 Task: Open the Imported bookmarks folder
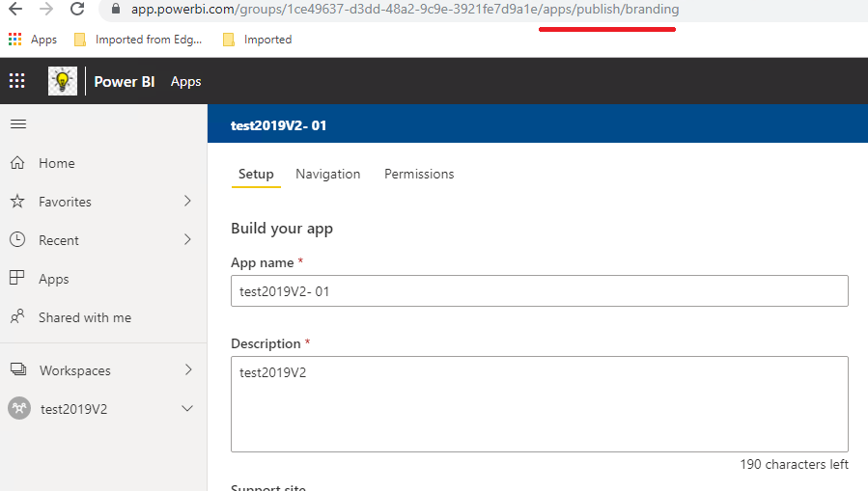click(257, 40)
